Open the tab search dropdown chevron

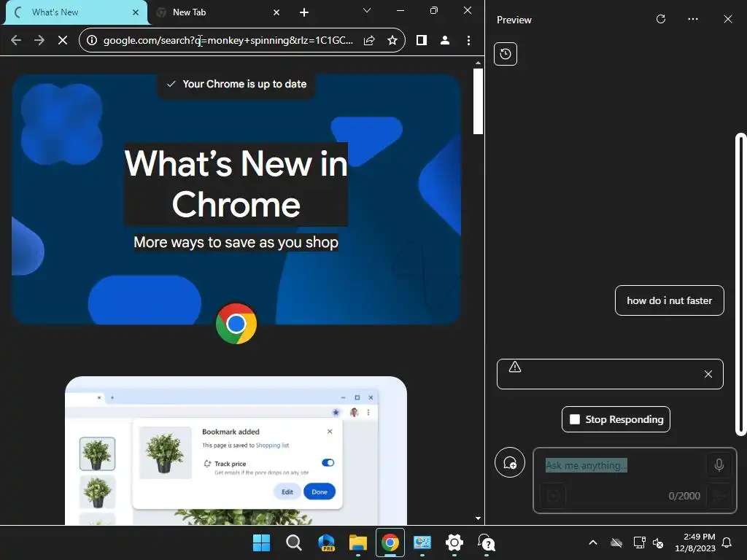pyautogui.click(x=367, y=10)
